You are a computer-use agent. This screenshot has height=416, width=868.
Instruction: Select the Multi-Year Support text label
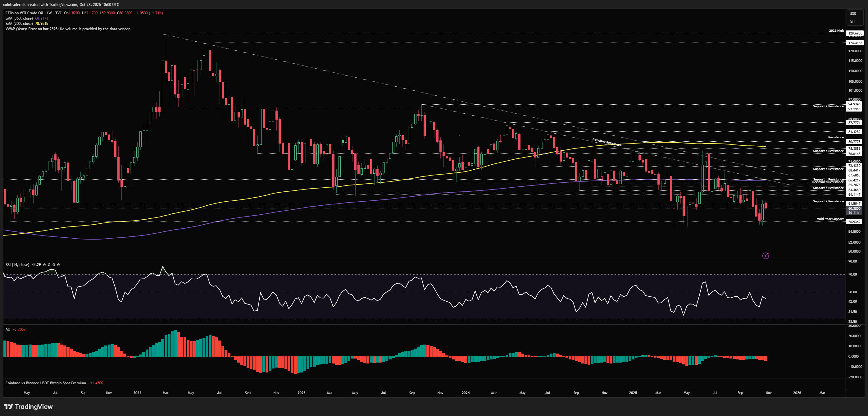coord(829,219)
